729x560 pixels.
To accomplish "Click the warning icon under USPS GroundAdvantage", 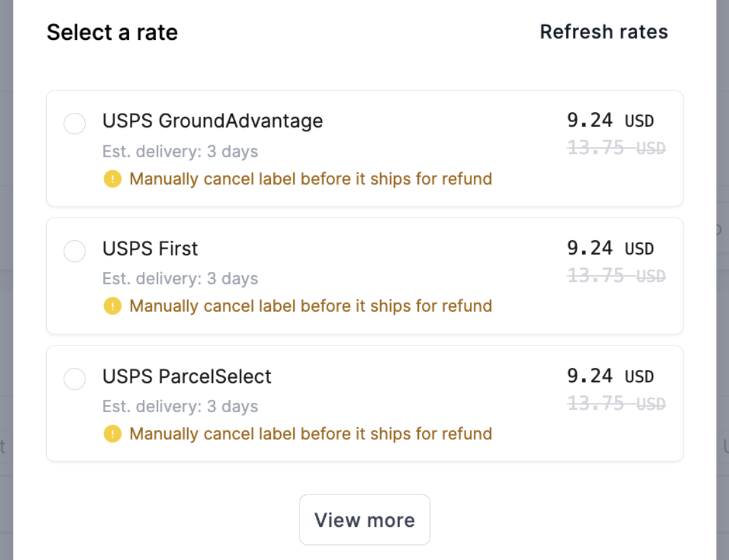I will tap(112, 179).
